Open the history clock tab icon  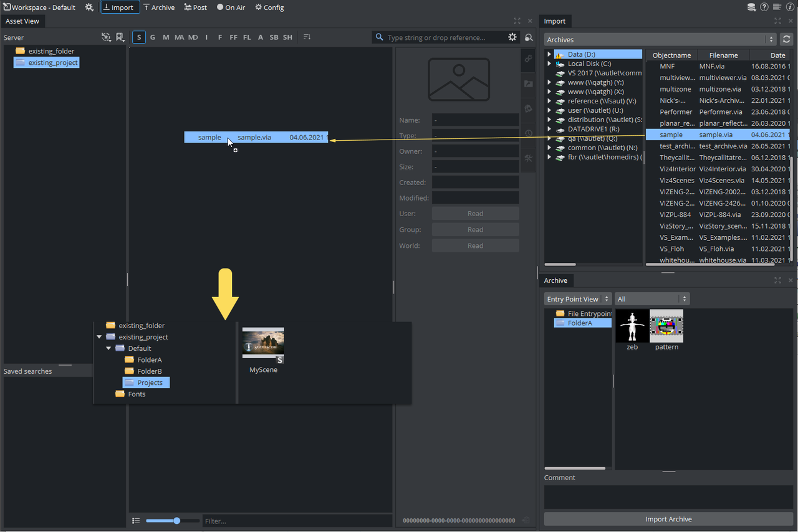[x=529, y=133]
